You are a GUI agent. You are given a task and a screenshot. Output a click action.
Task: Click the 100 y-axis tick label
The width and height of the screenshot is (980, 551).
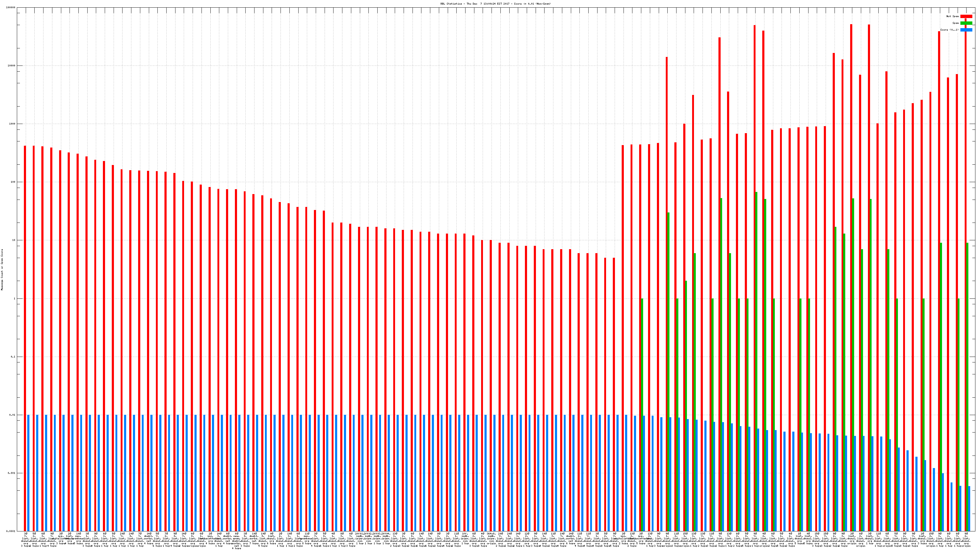pos(13,182)
